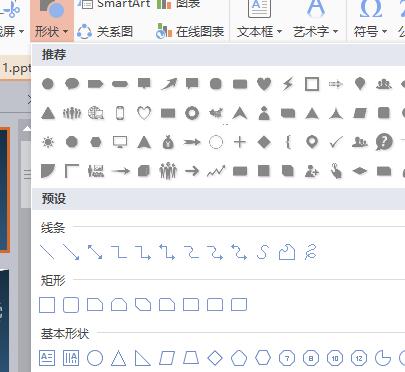405x372 pixels.
Task: Select the octagon labeled 8 in 基本形状
Action: click(x=311, y=358)
